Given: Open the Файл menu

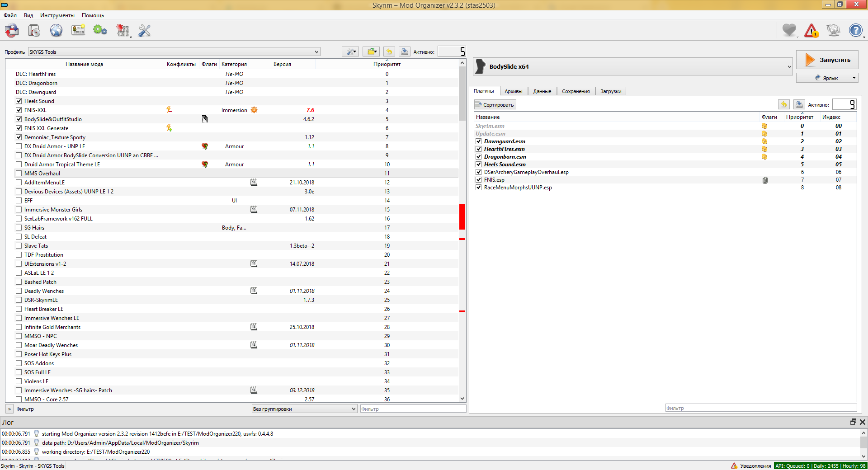Looking at the screenshot, I should (10, 15).
